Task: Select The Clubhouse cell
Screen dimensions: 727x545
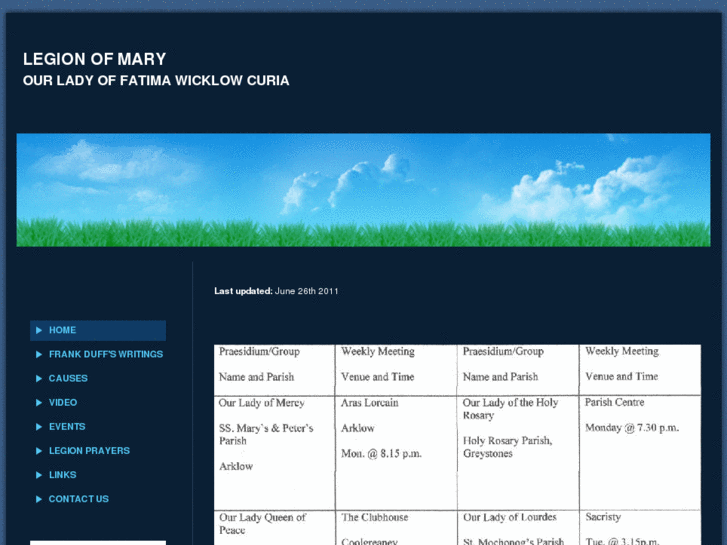Action: (x=375, y=517)
